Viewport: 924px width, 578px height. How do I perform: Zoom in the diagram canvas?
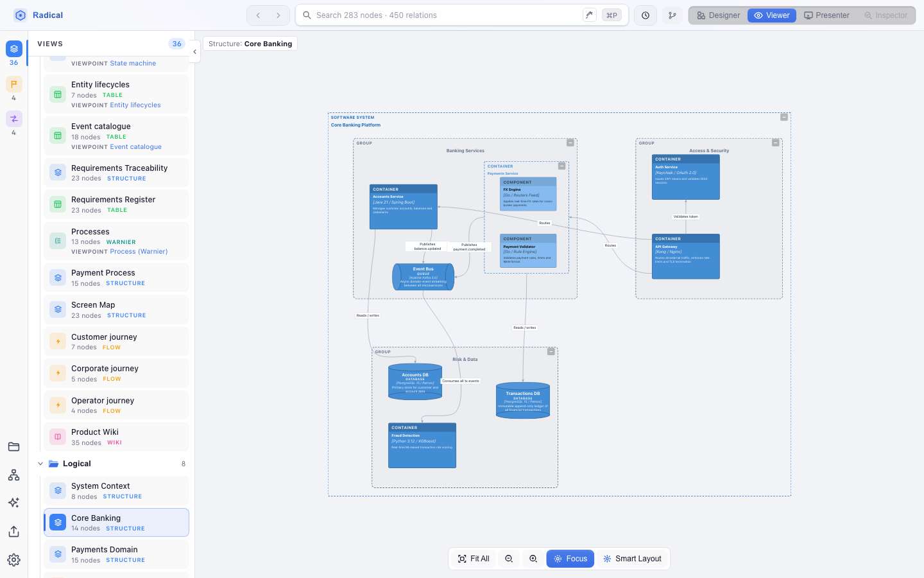point(533,559)
